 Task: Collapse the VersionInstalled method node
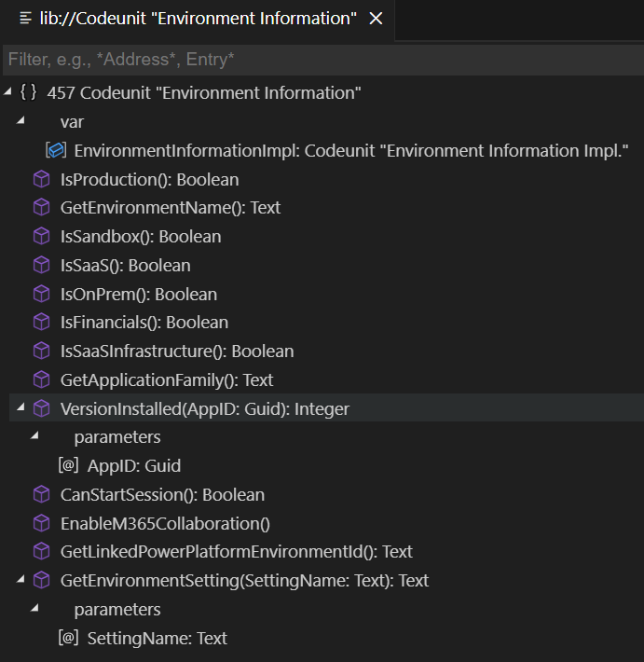[21, 408]
